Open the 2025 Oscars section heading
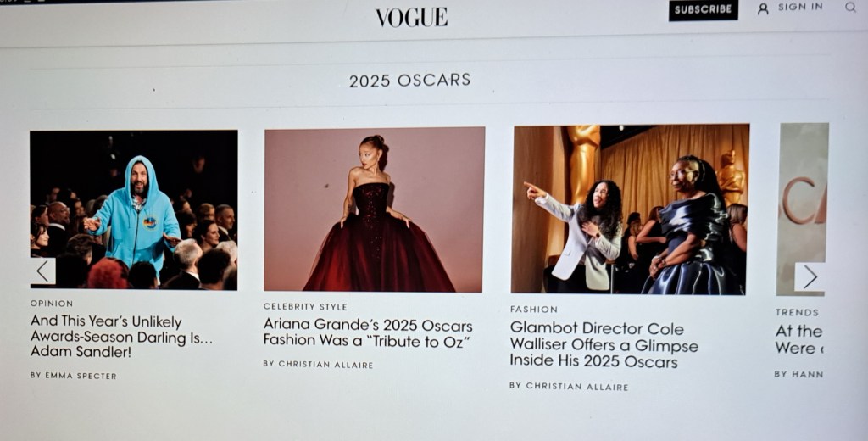 point(409,81)
